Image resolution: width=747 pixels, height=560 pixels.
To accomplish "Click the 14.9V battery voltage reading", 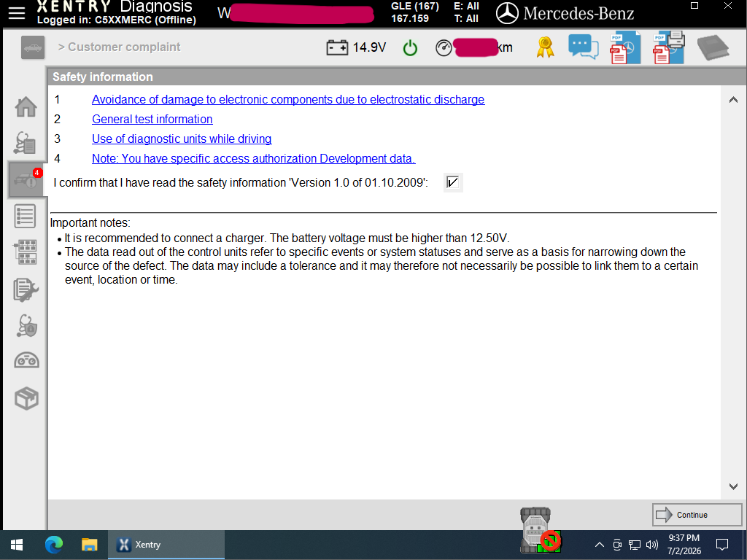I will pyautogui.click(x=369, y=47).
